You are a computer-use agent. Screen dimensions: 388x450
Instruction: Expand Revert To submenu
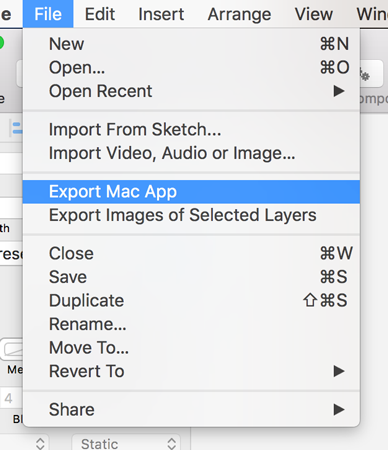(x=191, y=371)
